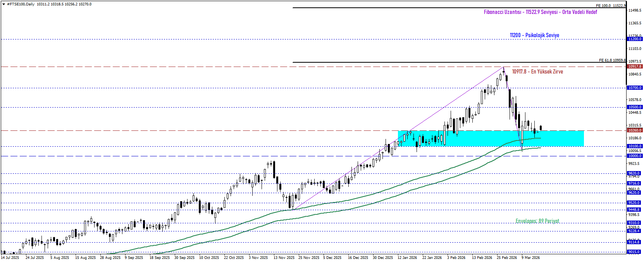This screenshot has width=644, height=262.
Task: Click the 9923.5 scale value on price axis
Action: coord(634,164)
